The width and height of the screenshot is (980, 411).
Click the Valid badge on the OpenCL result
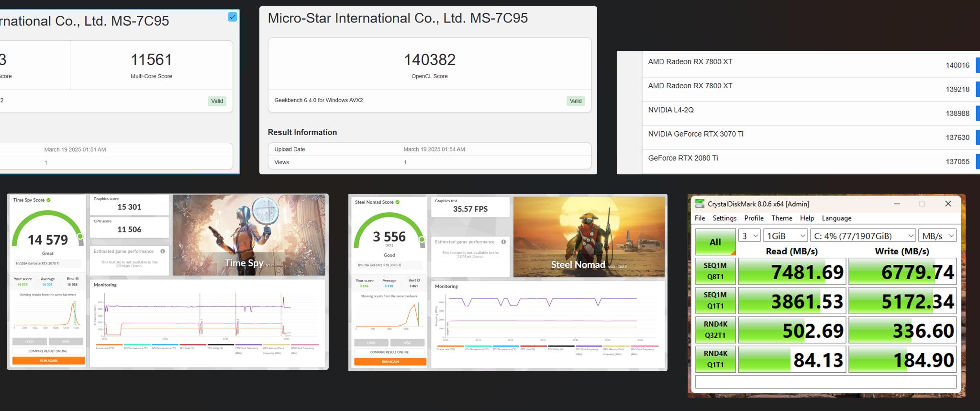[x=576, y=101]
